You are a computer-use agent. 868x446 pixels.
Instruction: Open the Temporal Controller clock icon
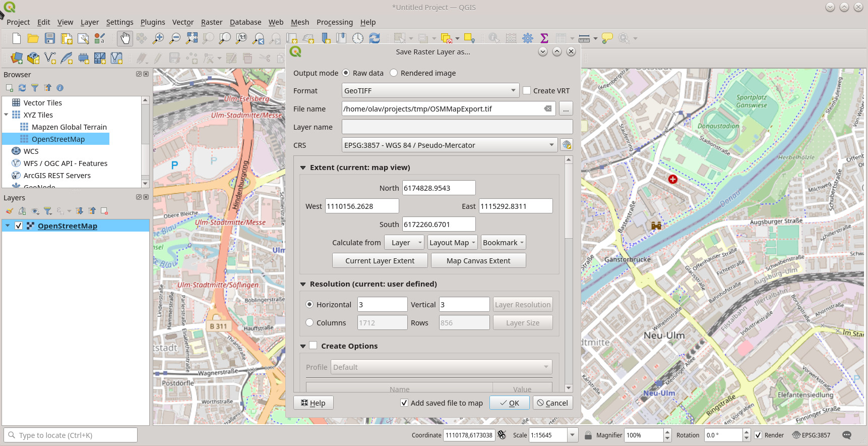(358, 38)
